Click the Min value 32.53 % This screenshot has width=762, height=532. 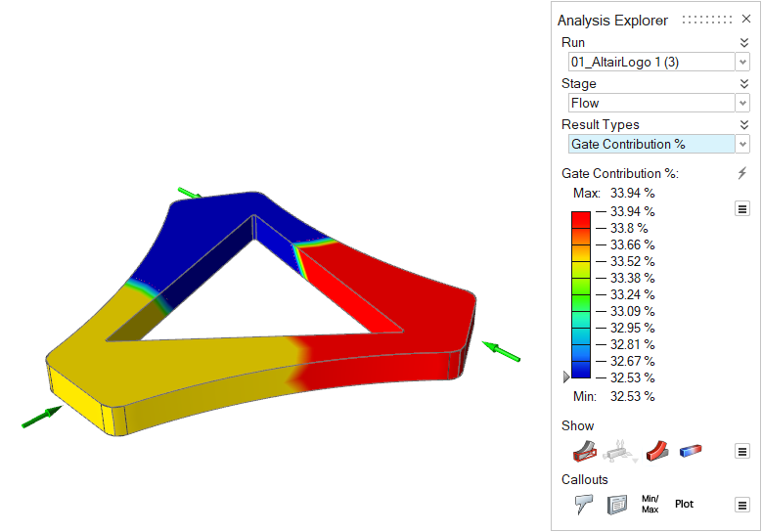coord(632,396)
